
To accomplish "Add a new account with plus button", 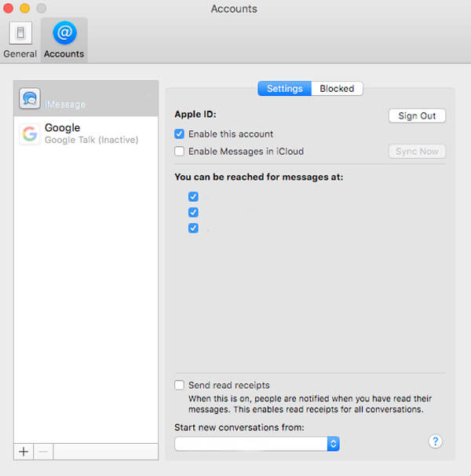I will pos(24,452).
